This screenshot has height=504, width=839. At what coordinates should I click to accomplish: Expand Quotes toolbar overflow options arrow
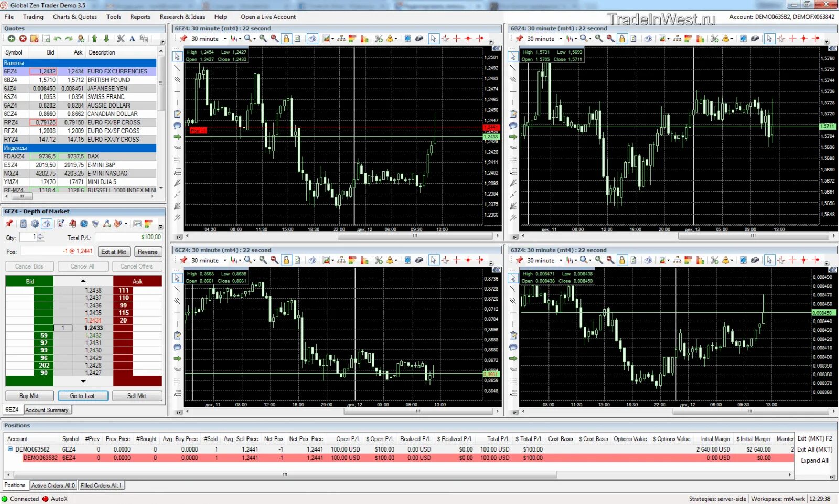coord(163,41)
